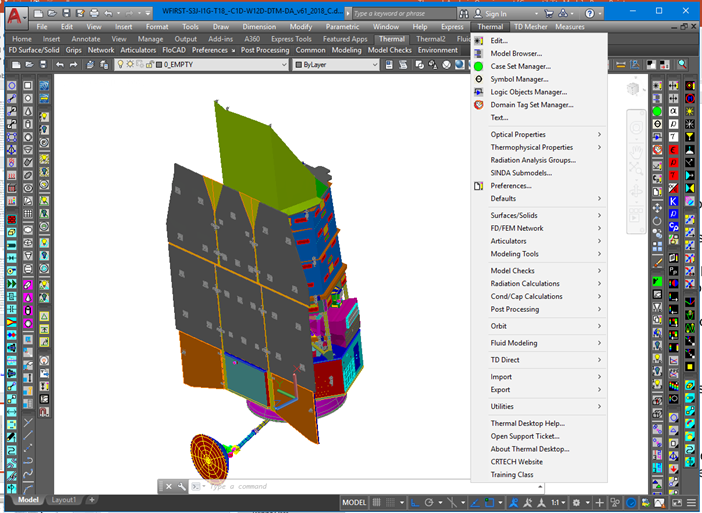This screenshot has width=702, height=513.
Task: Click in the keyword search field
Action: pos(404,14)
